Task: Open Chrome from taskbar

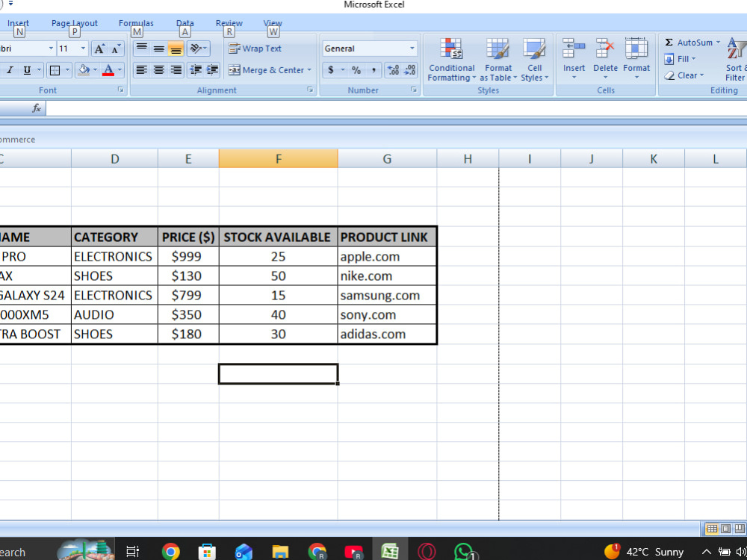Action: click(170, 551)
